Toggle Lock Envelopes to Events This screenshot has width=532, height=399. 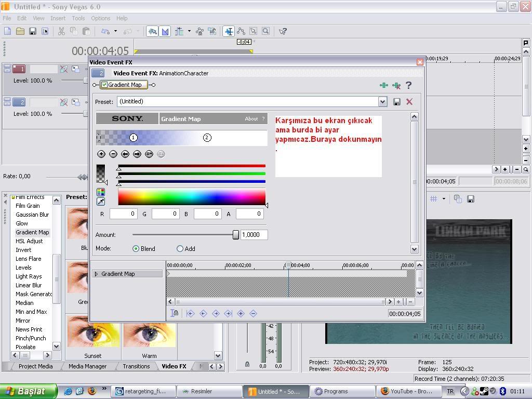[x=200, y=32]
